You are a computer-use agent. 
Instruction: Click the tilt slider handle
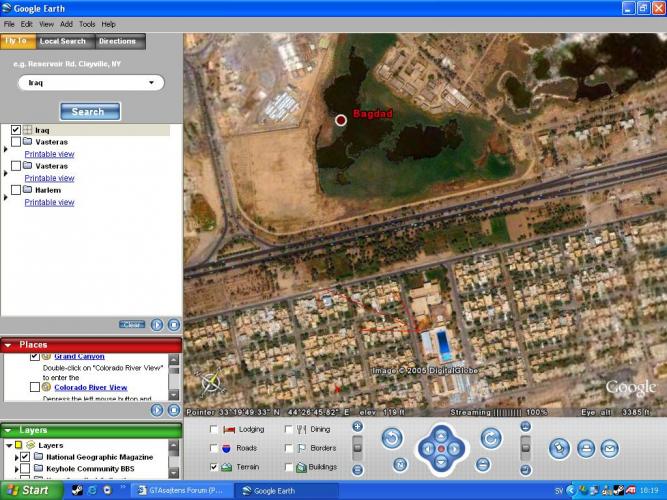click(526, 448)
